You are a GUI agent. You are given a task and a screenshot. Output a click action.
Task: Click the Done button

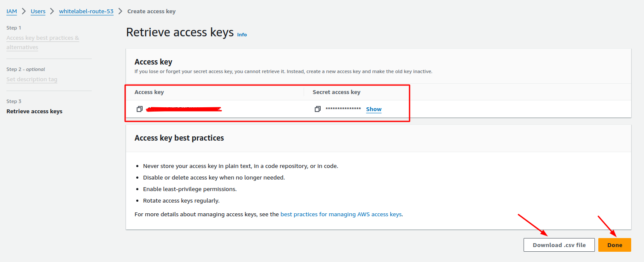pos(615,244)
